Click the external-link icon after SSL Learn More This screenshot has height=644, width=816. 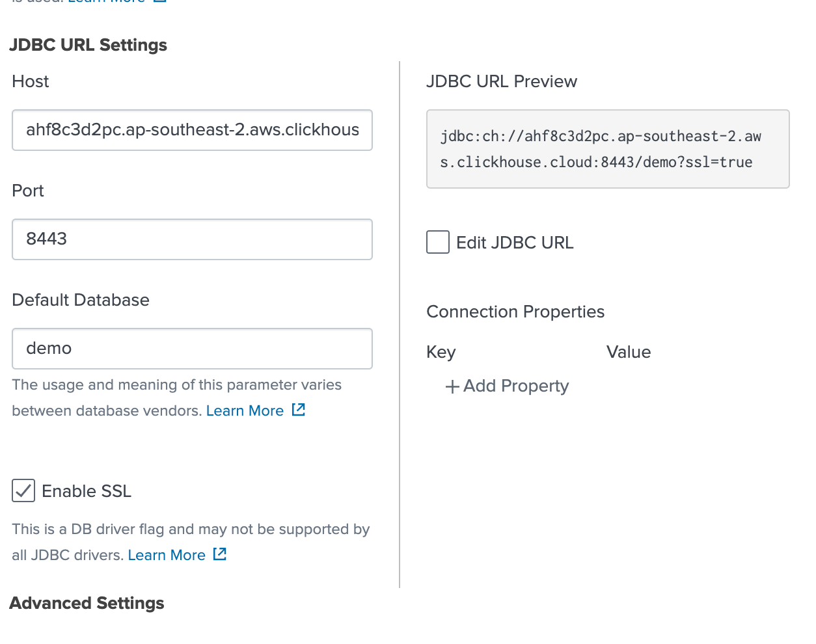(x=220, y=554)
